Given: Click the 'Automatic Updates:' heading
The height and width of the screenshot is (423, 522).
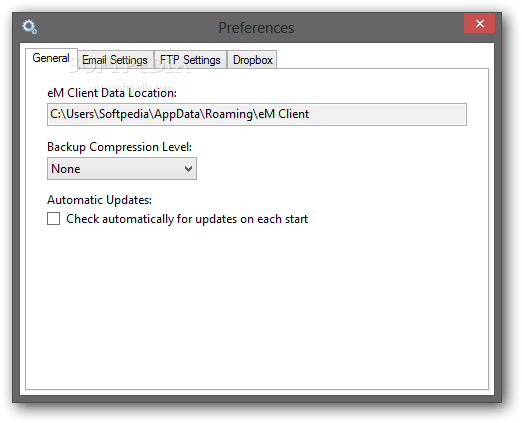Looking at the screenshot, I should (99, 200).
